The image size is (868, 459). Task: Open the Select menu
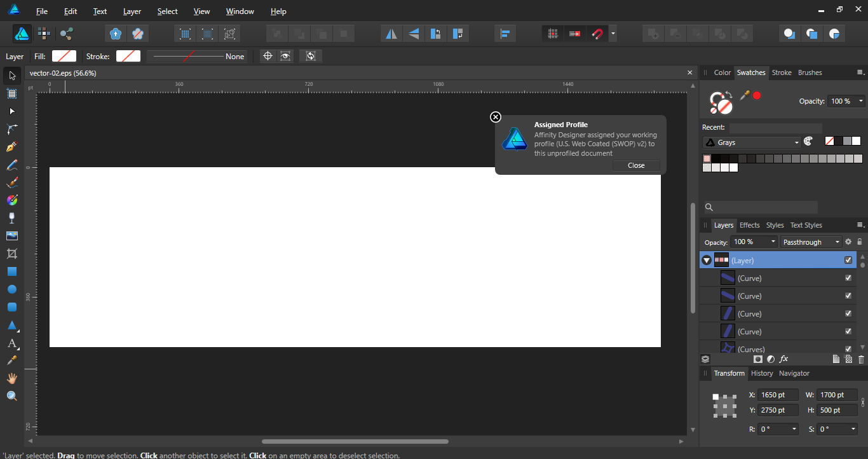pyautogui.click(x=167, y=11)
